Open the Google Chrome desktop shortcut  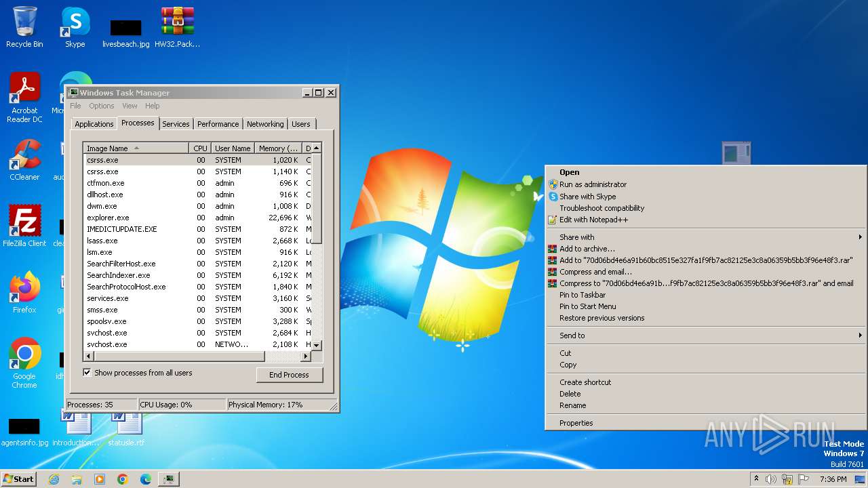[x=24, y=363]
